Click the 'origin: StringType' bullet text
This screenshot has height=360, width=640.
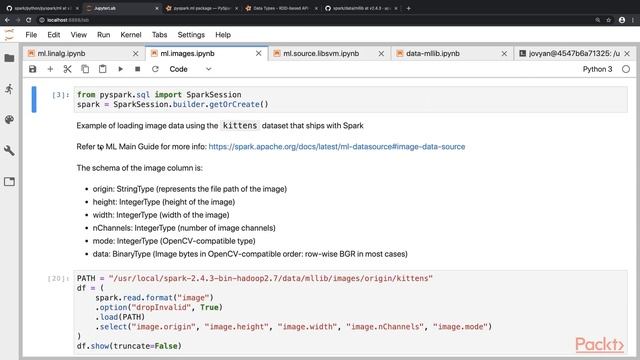[189, 189]
